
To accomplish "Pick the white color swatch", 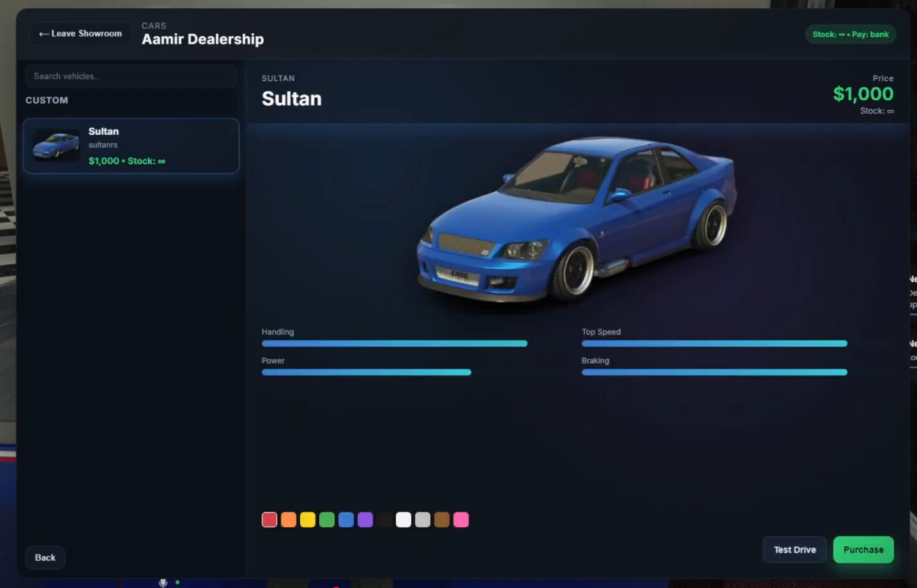I will tap(404, 520).
